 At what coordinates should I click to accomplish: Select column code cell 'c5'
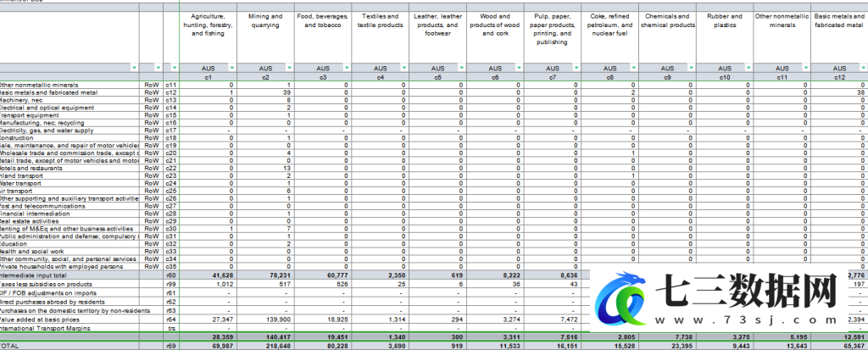point(438,77)
